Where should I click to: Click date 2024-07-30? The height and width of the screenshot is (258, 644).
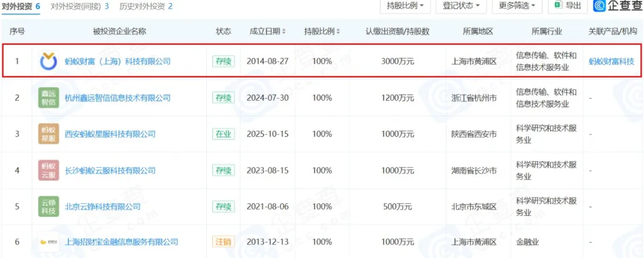268,98
